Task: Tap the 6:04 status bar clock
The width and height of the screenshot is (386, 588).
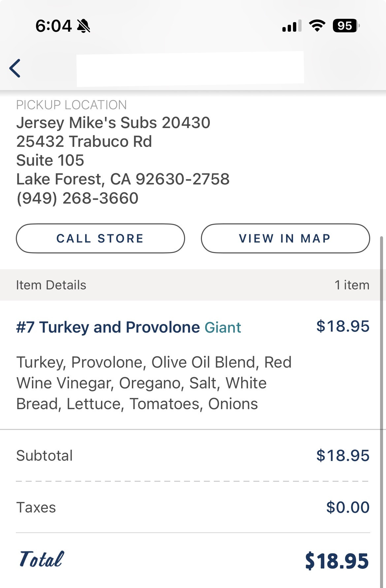Action: [x=53, y=26]
